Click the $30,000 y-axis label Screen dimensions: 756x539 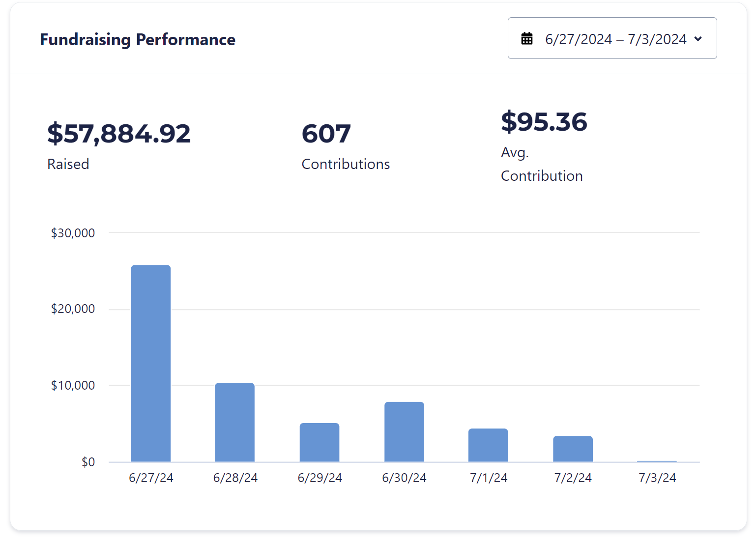click(x=73, y=233)
